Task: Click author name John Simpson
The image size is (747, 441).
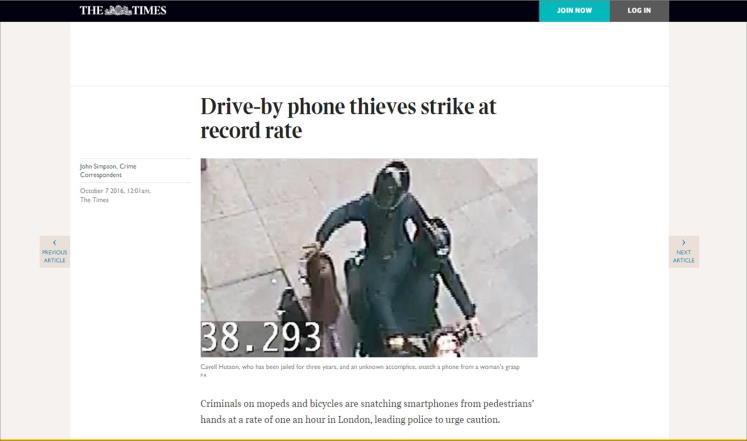Action: click(x=98, y=166)
